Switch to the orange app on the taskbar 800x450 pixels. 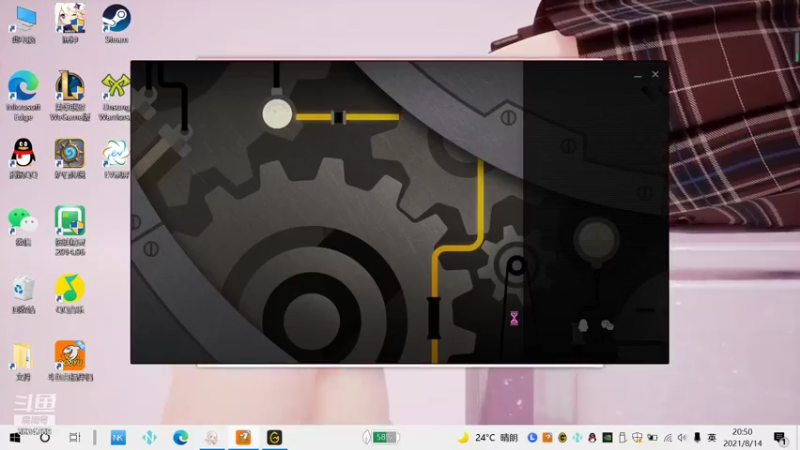pos(243,438)
